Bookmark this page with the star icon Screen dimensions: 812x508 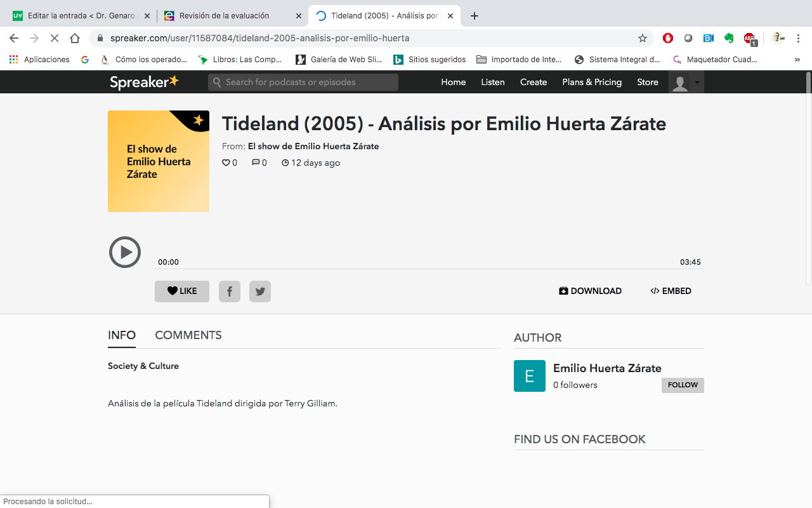(643, 38)
